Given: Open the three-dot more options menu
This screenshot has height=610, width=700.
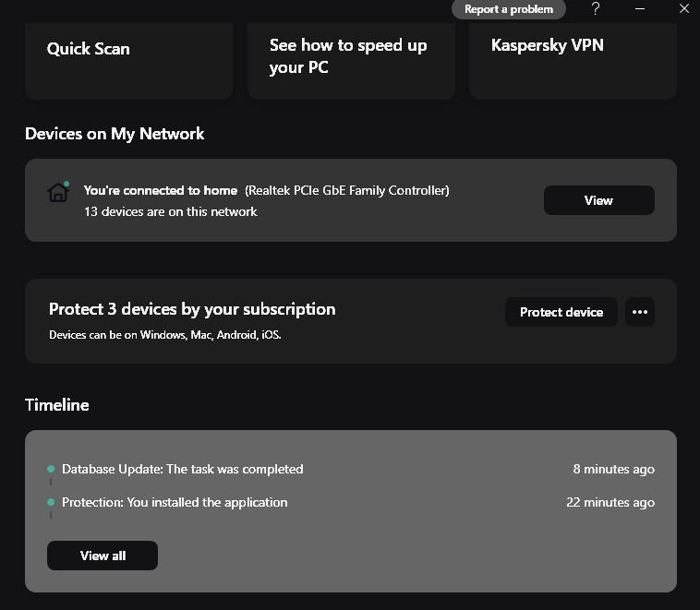Looking at the screenshot, I should click(640, 312).
